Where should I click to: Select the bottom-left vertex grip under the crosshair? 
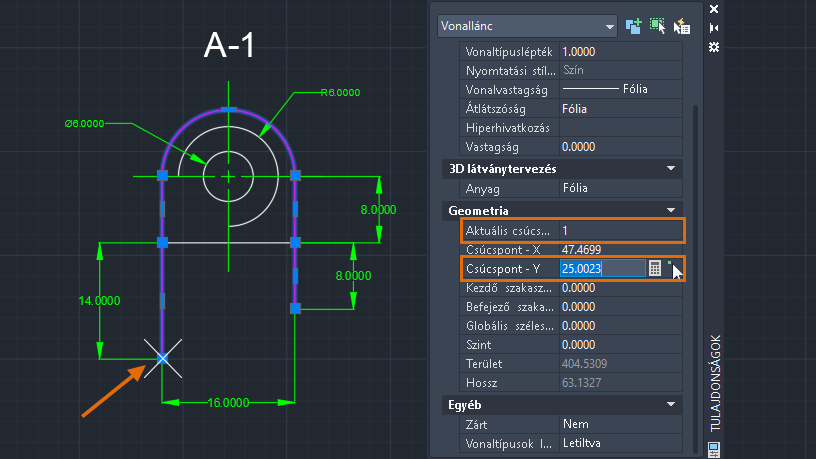162,359
